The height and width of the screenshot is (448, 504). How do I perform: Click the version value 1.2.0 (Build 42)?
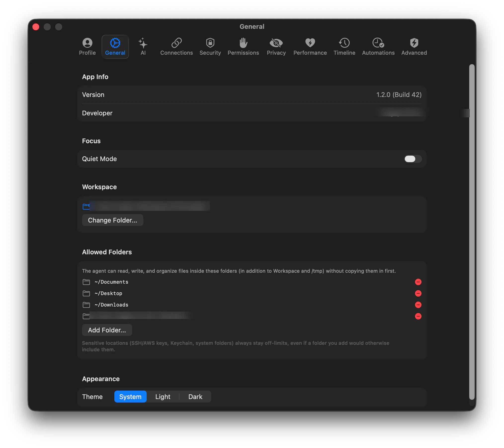pos(399,95)
